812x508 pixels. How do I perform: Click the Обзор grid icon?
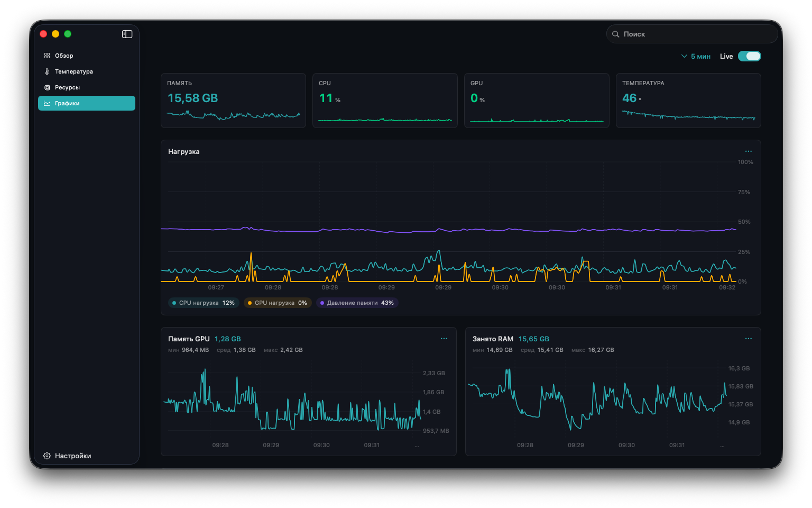point(47,56)
